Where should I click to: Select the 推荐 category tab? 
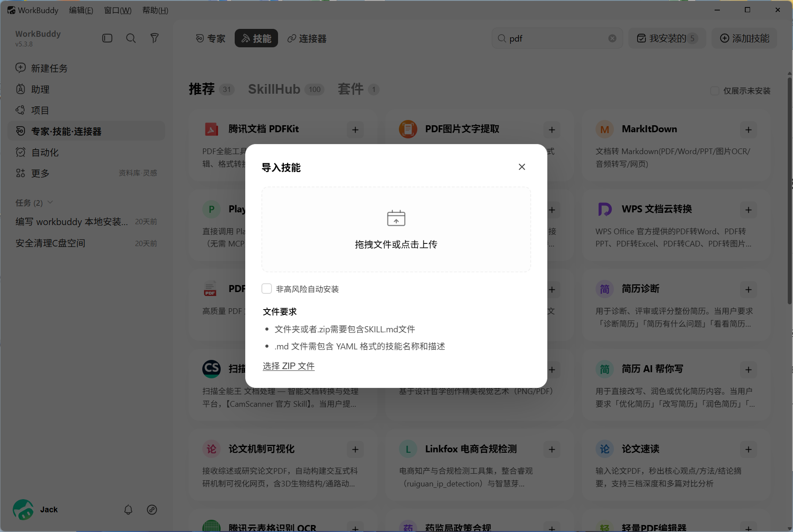(211, 89)
